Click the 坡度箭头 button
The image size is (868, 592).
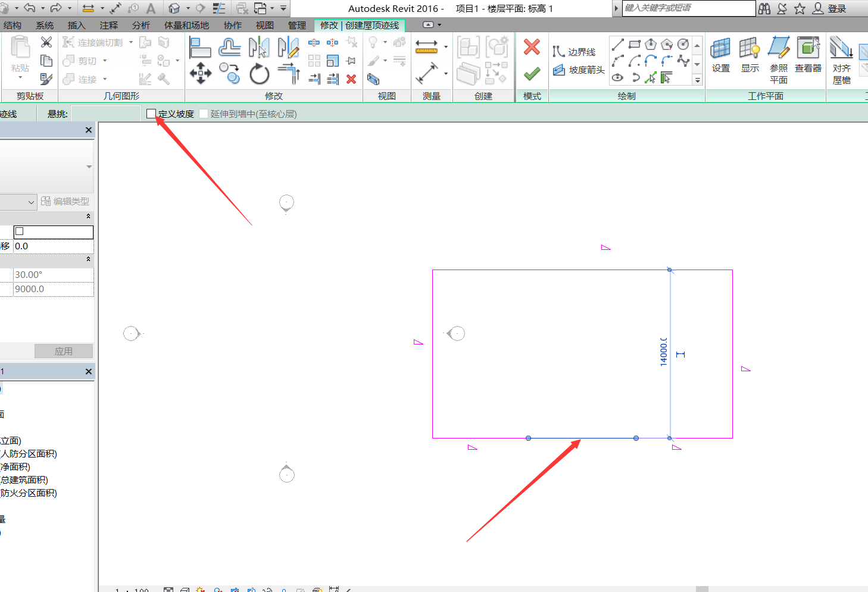[x=579, y=70]
